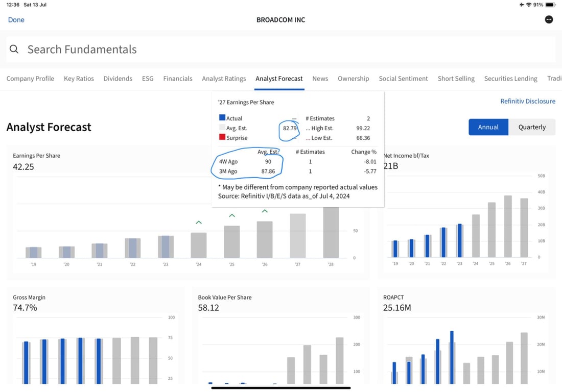
Task: Open the Company Profile tab
Action: [x=30, y=79]
